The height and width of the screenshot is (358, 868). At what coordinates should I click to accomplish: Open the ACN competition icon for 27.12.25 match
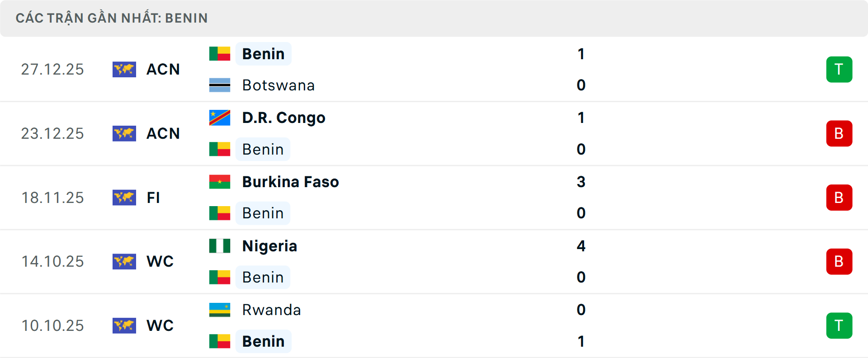tap(124, 69)
